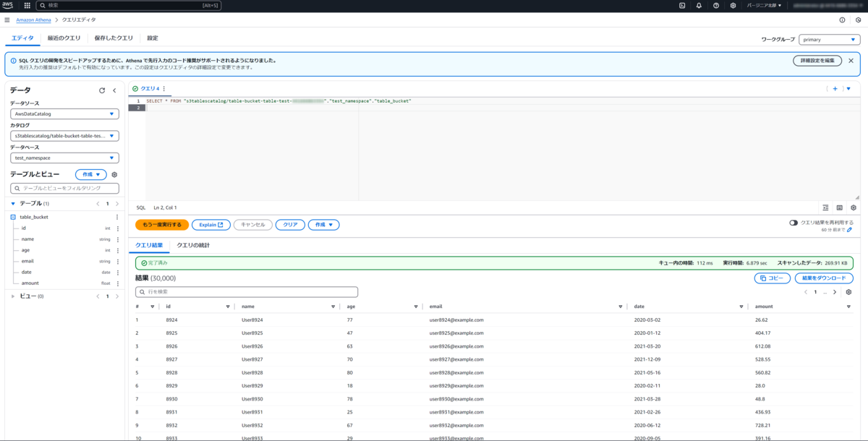Open the console settings gear in top bar
This screenshot has width=868, height=441.
pyautogui.click(x=733, y=5)
